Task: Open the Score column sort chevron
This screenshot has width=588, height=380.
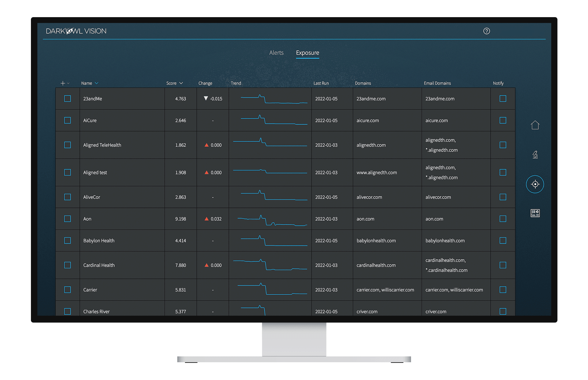Action: tap(181, 83)
